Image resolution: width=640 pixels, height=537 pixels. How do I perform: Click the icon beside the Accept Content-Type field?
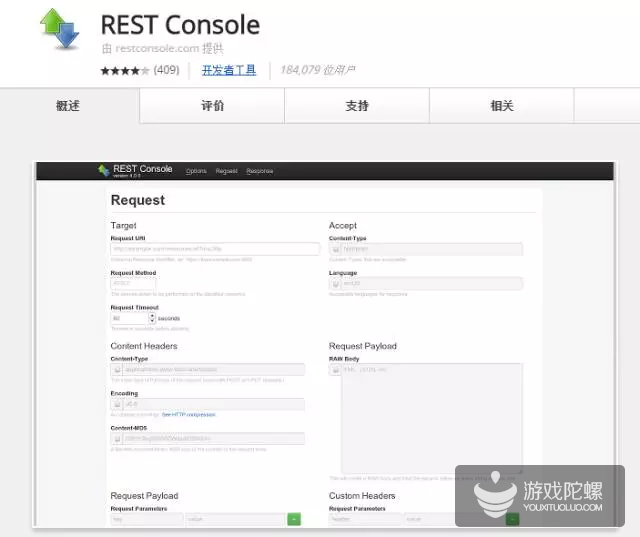335,249
